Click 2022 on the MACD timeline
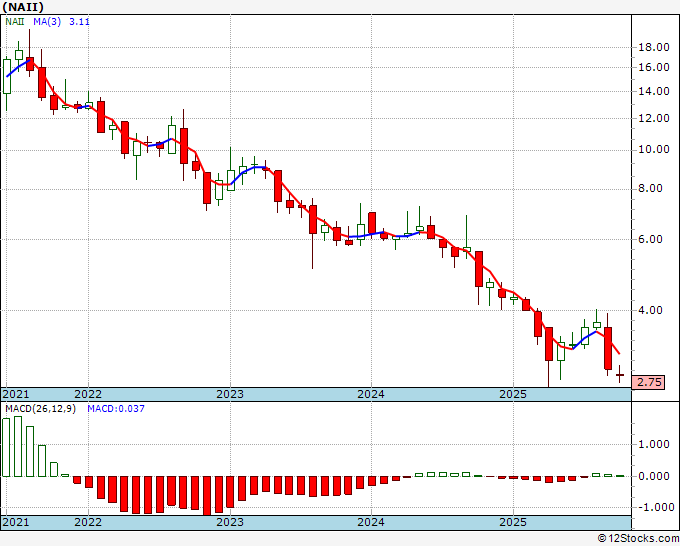Image resolution: width=680 pixels, height=546 pixels. coord(88,522)
